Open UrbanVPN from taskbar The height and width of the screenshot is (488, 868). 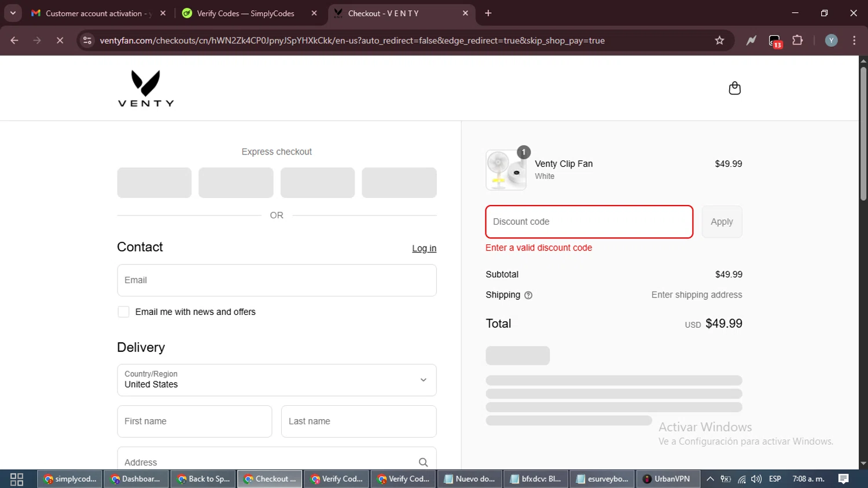click(x=668, y=479)
